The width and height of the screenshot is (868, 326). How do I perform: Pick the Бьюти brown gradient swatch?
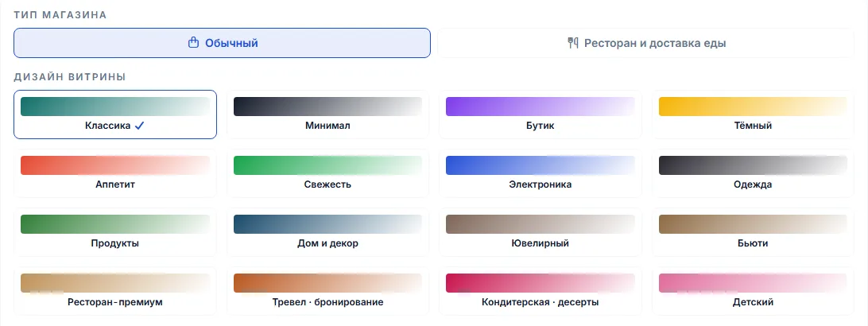[x=753, y=224]
